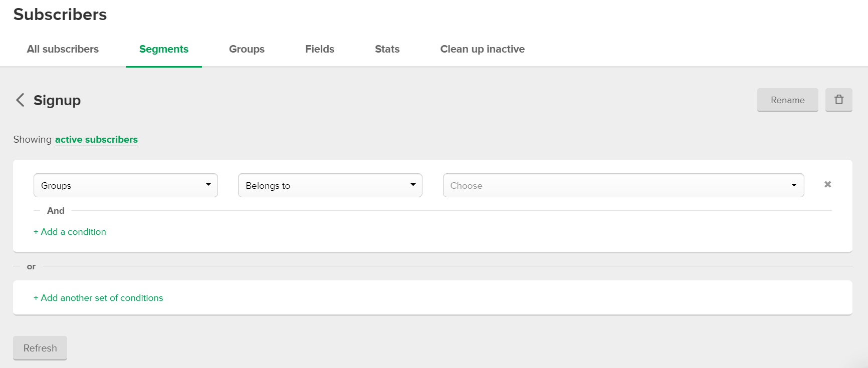Click the Signup segment title
Viewport: 868px width, 368px height.
(57, 101)
